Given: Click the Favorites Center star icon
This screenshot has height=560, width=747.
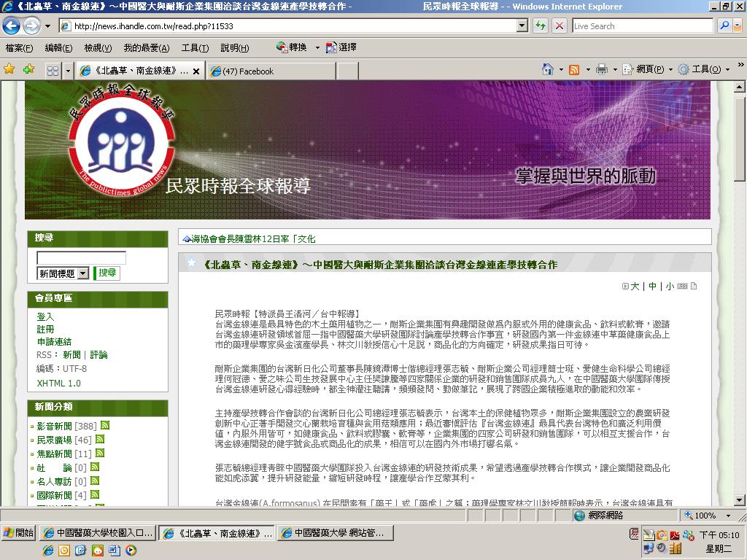Looking at the screenshot, I should (9, 69).
